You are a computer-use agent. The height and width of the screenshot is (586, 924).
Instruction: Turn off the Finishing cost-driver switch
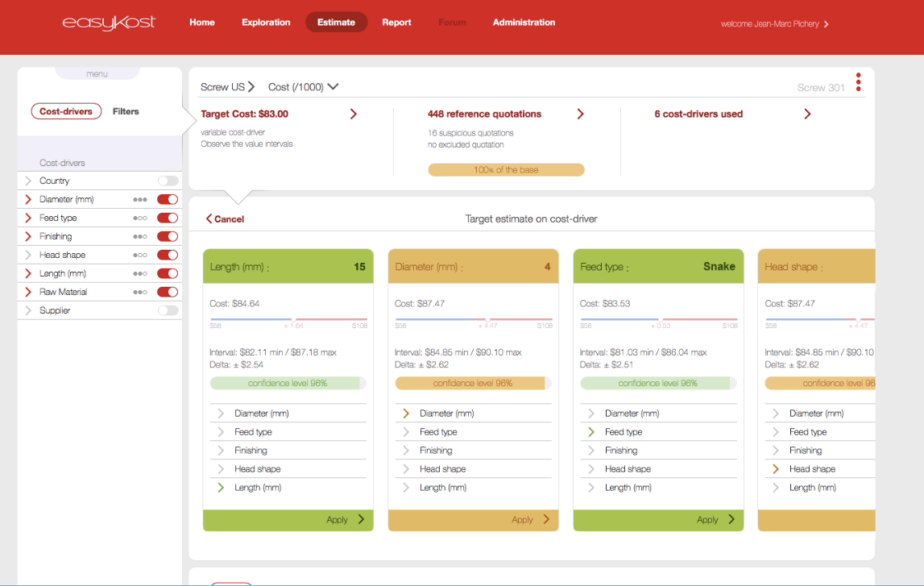coord(168,236)
